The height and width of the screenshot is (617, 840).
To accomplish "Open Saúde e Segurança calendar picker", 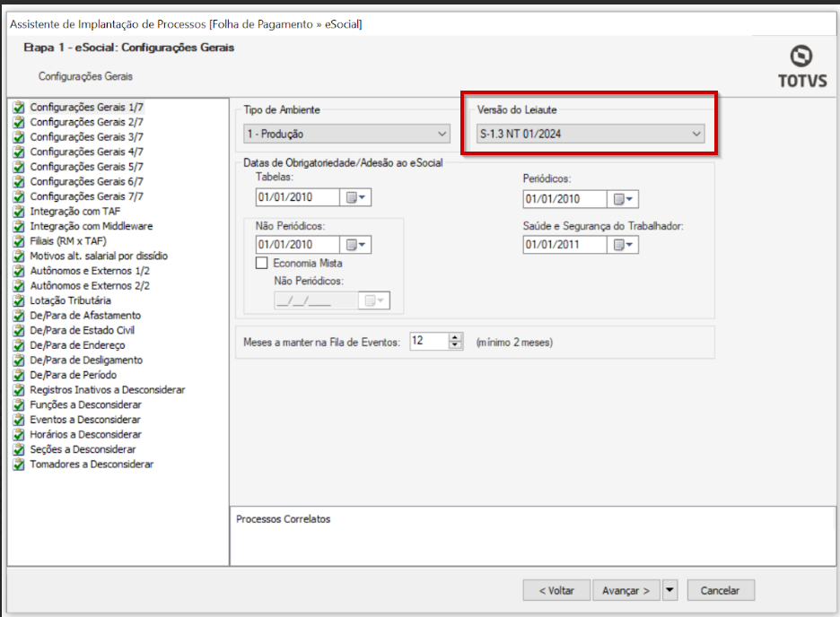I will (623, 245).
